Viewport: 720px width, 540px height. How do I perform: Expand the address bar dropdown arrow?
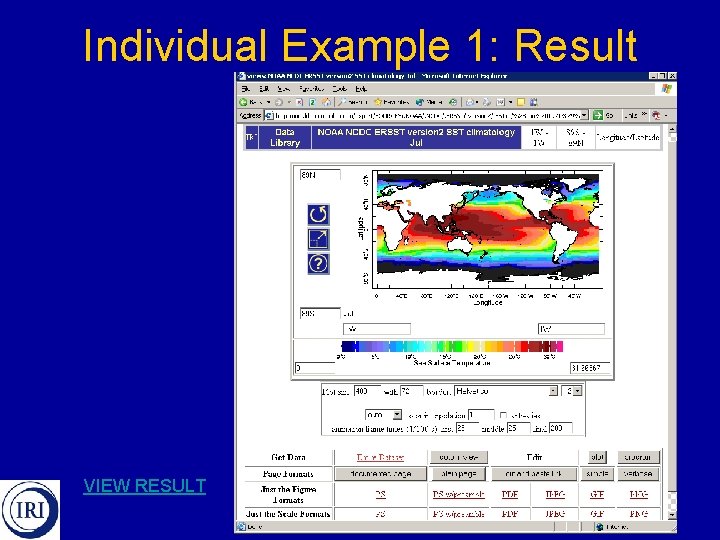coord(584,115)
